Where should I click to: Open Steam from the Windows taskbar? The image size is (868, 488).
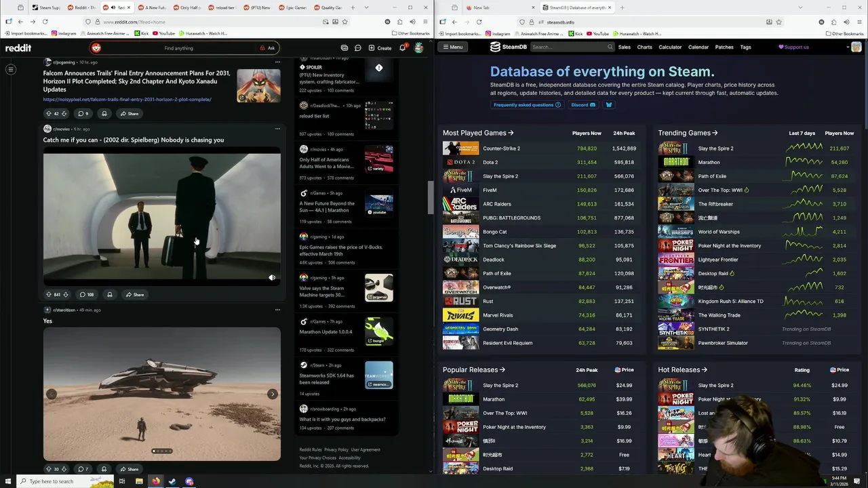coord(172,481)
